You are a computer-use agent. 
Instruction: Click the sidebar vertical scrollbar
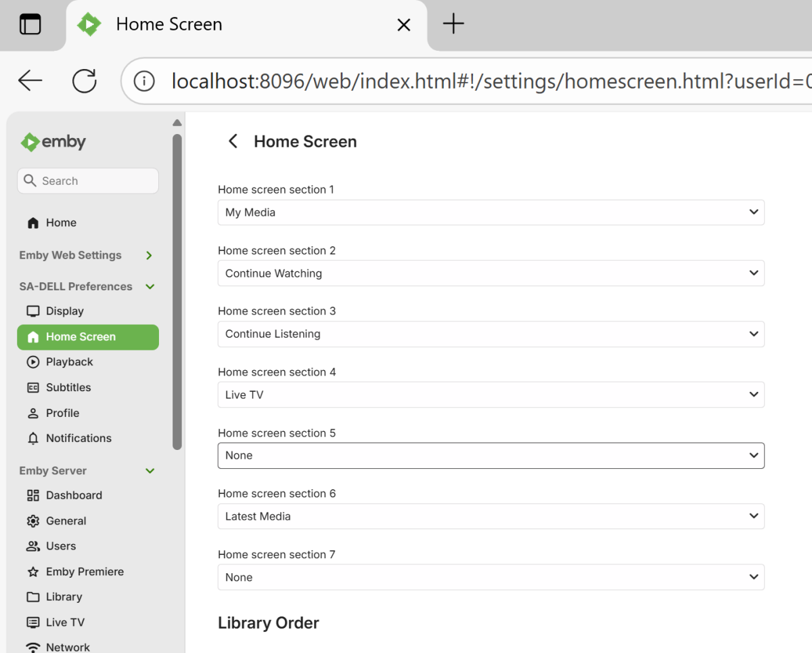point(177,291)
